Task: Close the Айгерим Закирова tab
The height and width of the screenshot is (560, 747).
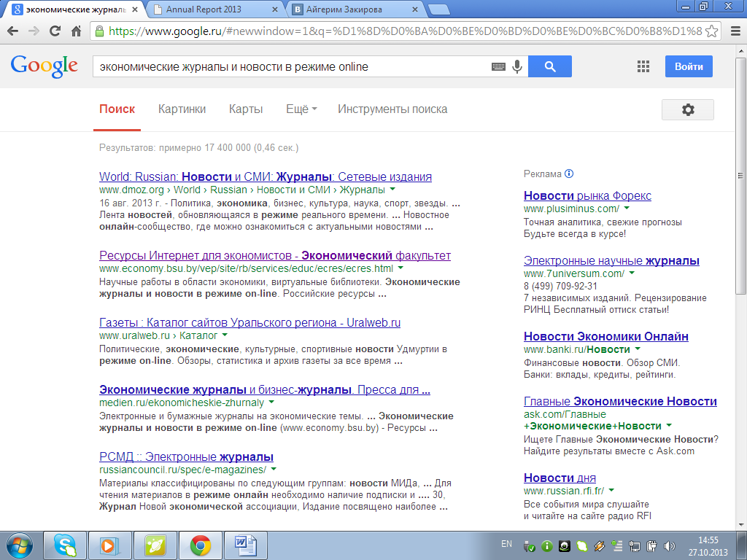Action: (415, 9)
